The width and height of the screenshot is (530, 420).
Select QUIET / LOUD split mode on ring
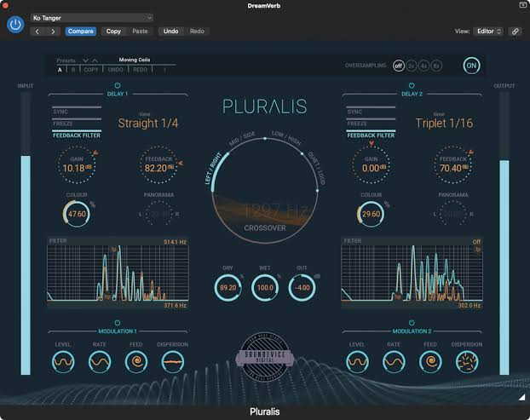tap(317, 169)
